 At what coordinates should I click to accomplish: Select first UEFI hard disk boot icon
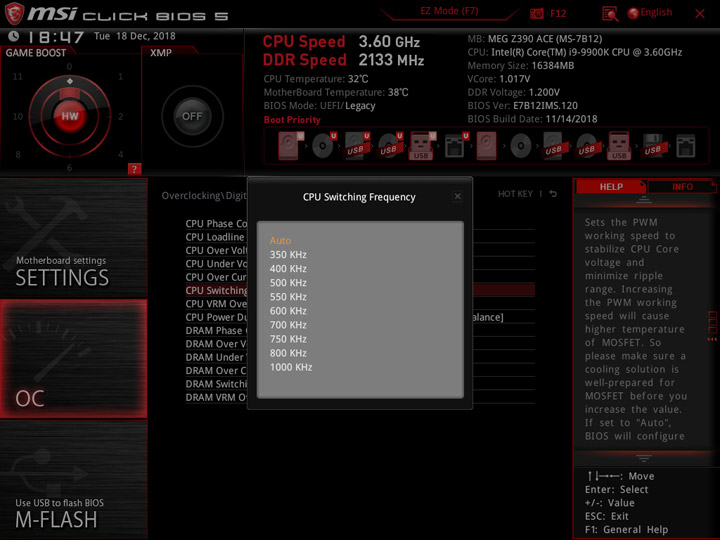click(x=290, y=146)
